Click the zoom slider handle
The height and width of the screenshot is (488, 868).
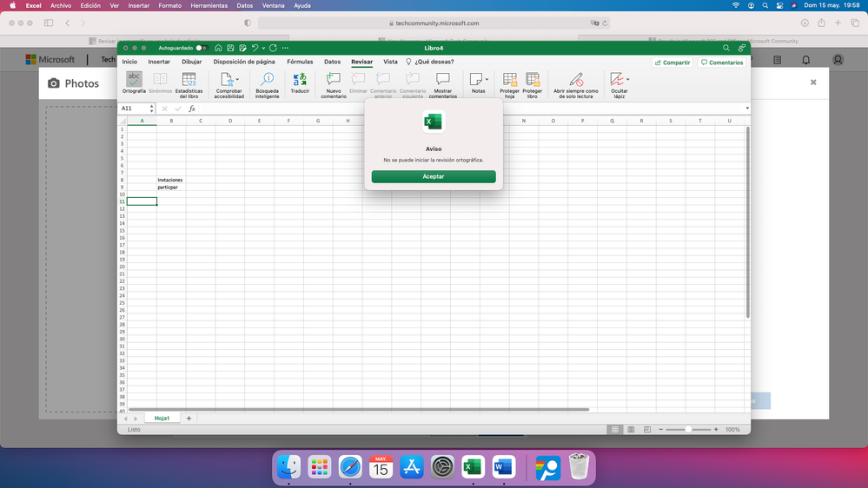click(x=688, y=429)
